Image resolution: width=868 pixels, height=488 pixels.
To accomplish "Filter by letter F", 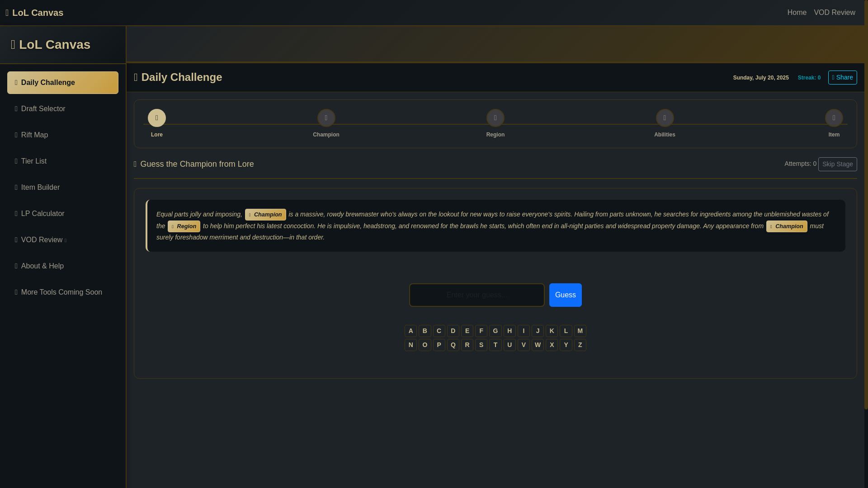I will (x=481, y=331).
